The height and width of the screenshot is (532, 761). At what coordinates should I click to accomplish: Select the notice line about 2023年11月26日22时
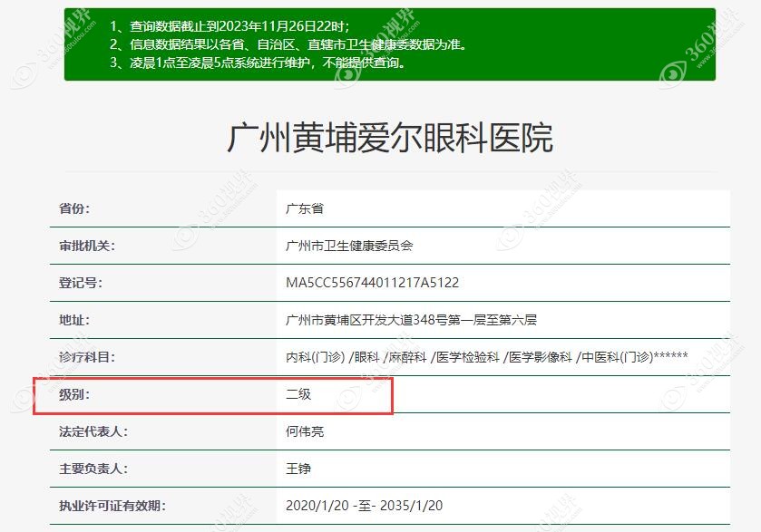(x=229, y=26)
